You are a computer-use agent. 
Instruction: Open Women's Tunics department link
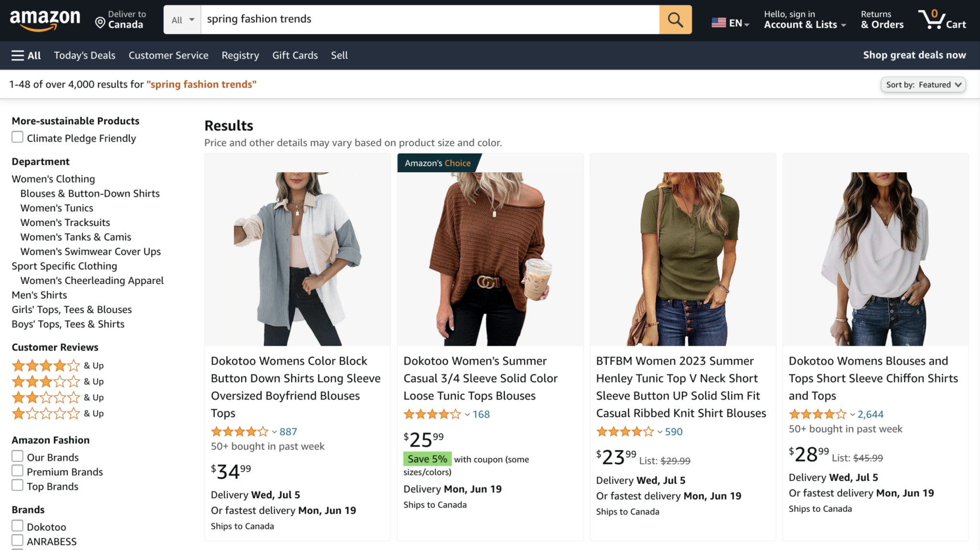coord(56,208)
